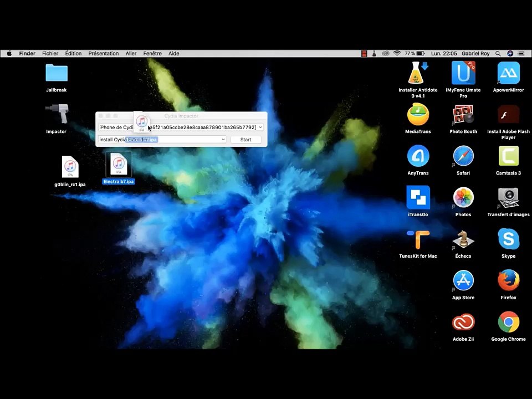The height and width of the screenshot is (399, 532).
Task: Click Start in Cydia Impactor
Action: tap(245, 140)
